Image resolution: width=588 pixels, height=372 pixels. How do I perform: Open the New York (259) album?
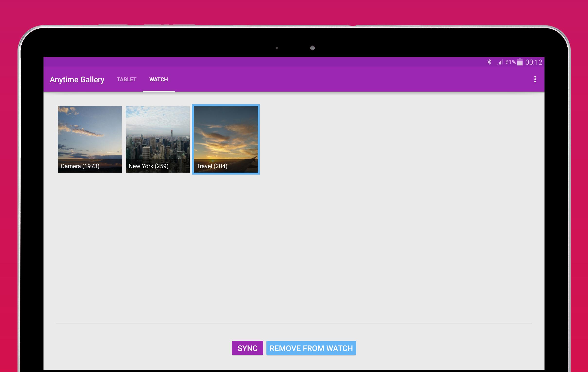click(158, 139)
